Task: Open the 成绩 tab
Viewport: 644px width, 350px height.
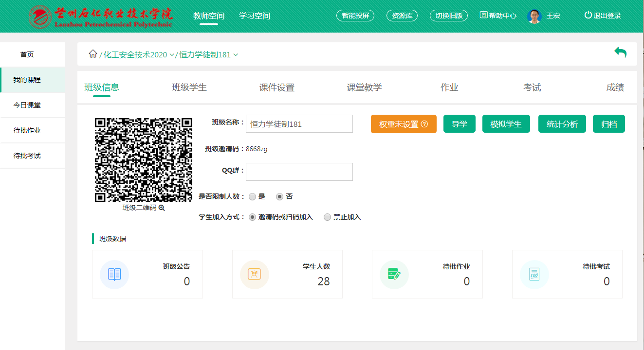Action: (x=615, y=87)
